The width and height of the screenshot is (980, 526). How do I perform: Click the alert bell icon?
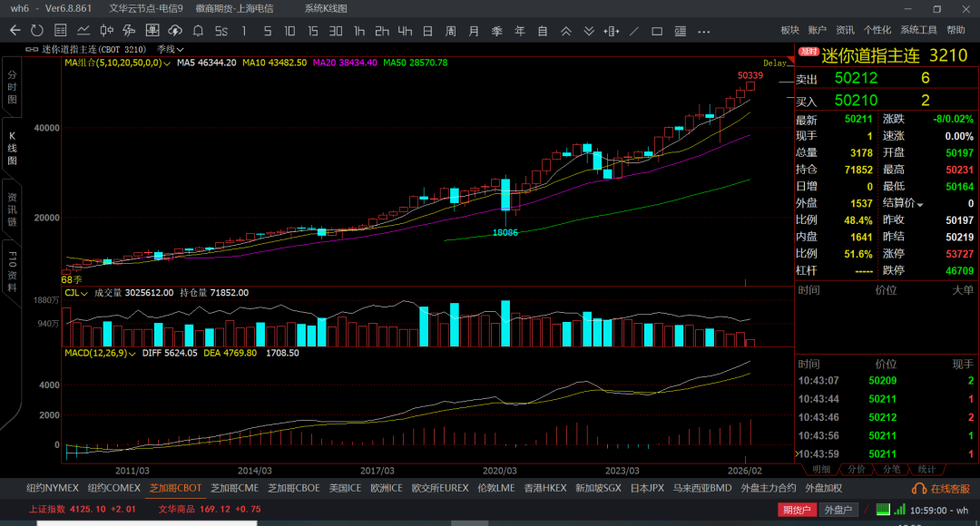click(x=198, y=31)
